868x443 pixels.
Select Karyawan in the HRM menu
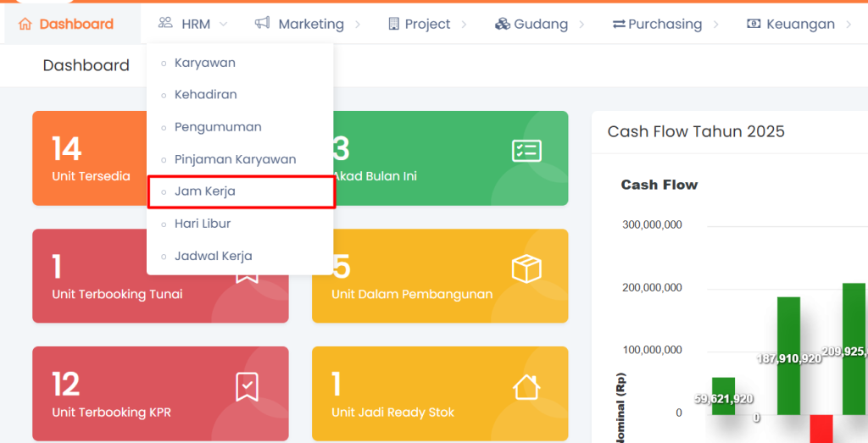205,63
